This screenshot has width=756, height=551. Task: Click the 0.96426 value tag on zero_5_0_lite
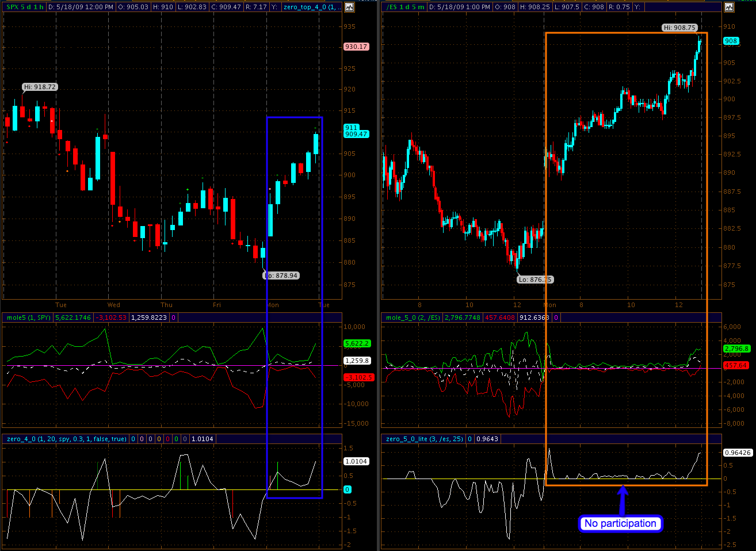(x=738, y=453)
